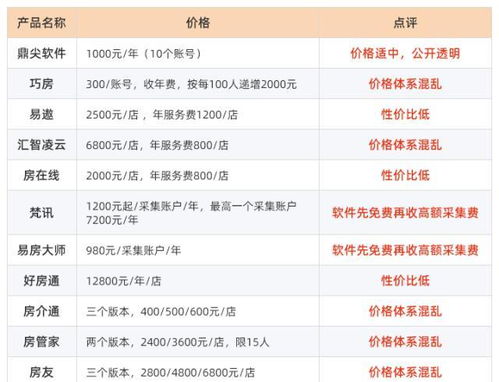Click the 价格体系混乱 review in the 房管家 row
This screenshot has height=382, width=499.
point(405,342)
